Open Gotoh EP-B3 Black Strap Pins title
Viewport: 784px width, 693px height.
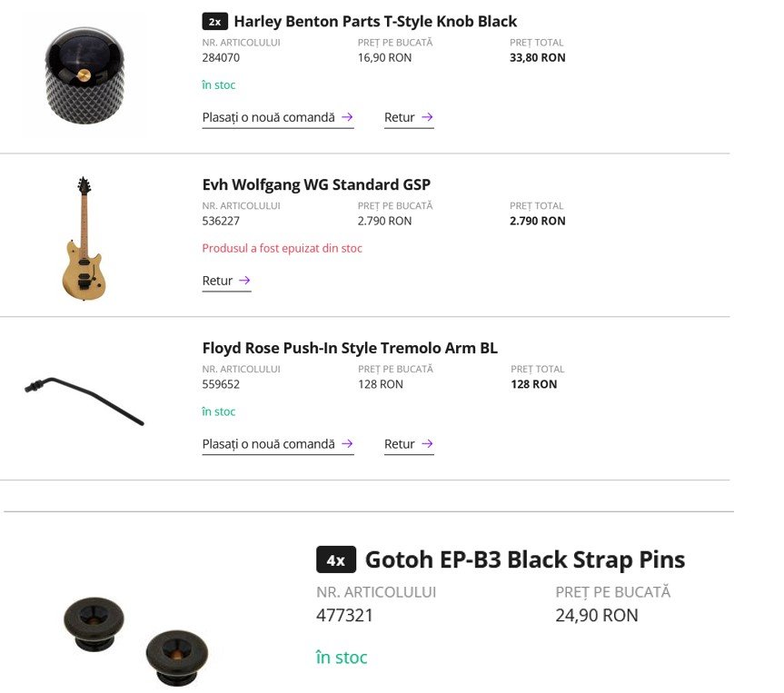tap(525, 559)
